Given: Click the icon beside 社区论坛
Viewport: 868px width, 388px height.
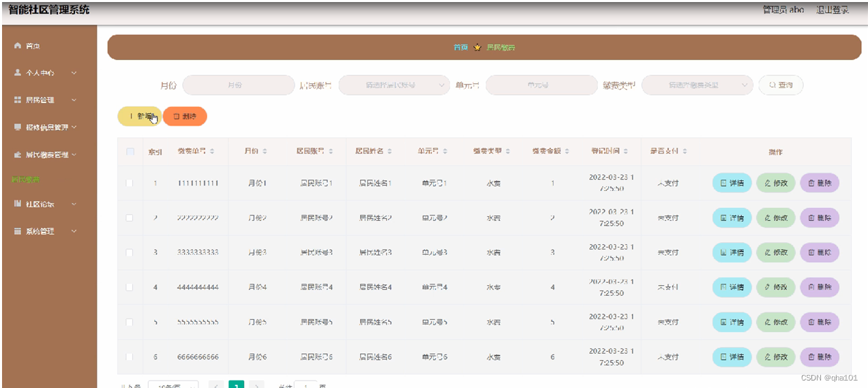Looking at the screenshot, I should pyautogui.click(x=18, y=204).
